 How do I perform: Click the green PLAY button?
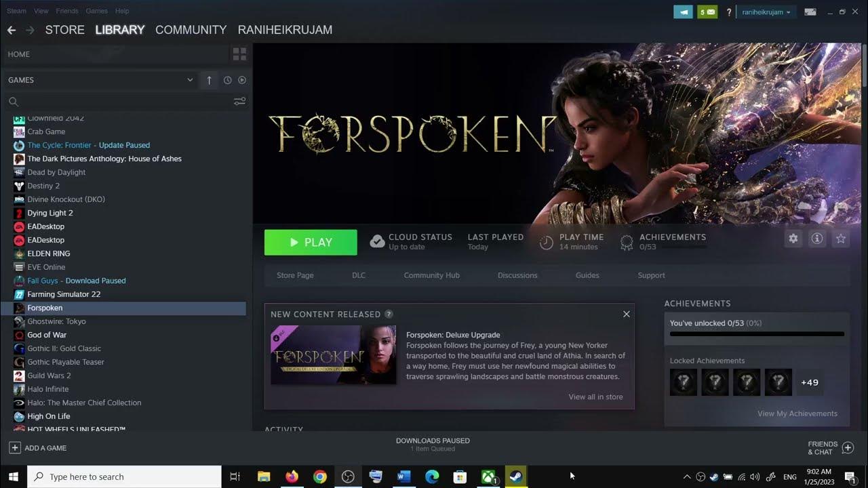click(311, 242)
